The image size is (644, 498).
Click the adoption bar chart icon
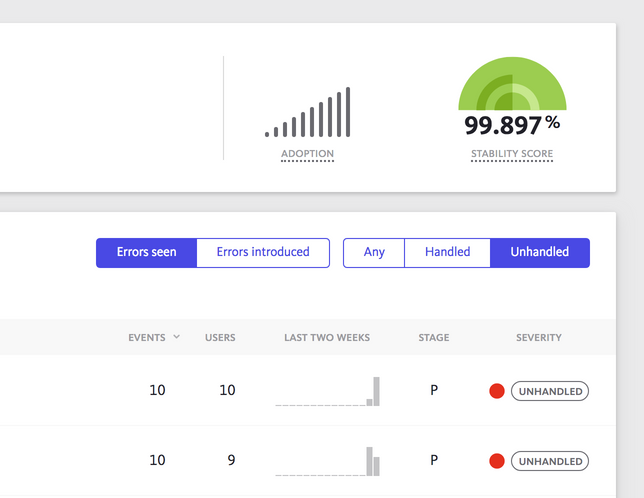pyautogui.click(x=308, y=113)
